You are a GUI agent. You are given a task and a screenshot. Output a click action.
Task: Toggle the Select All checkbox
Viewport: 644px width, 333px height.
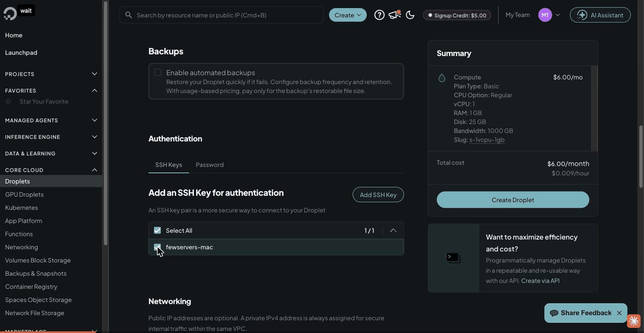click(157, 230)
